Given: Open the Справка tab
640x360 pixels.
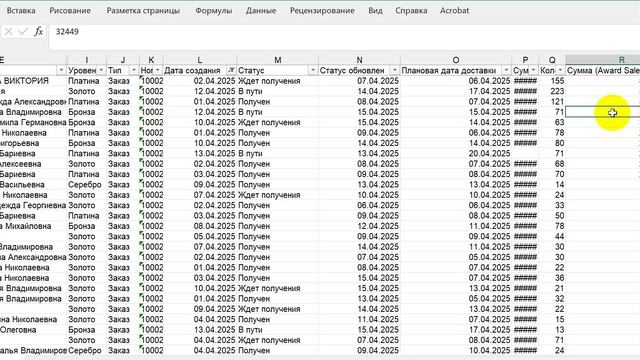Looking at the screenshot, I should 411,11.
